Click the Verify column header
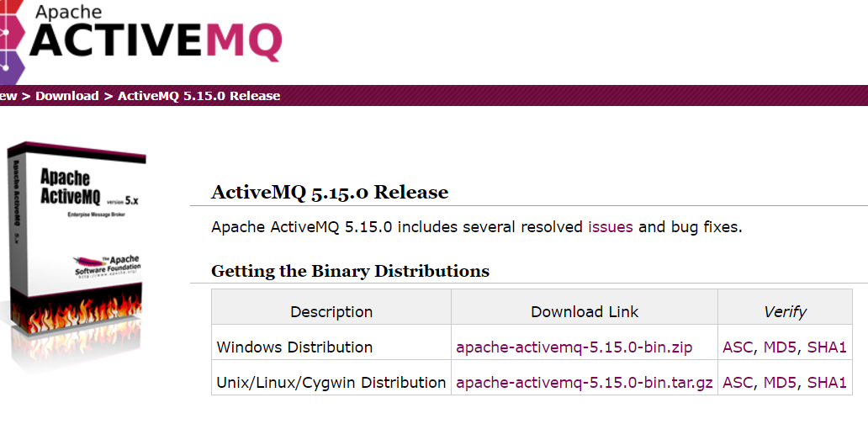 tap(785, 312)
